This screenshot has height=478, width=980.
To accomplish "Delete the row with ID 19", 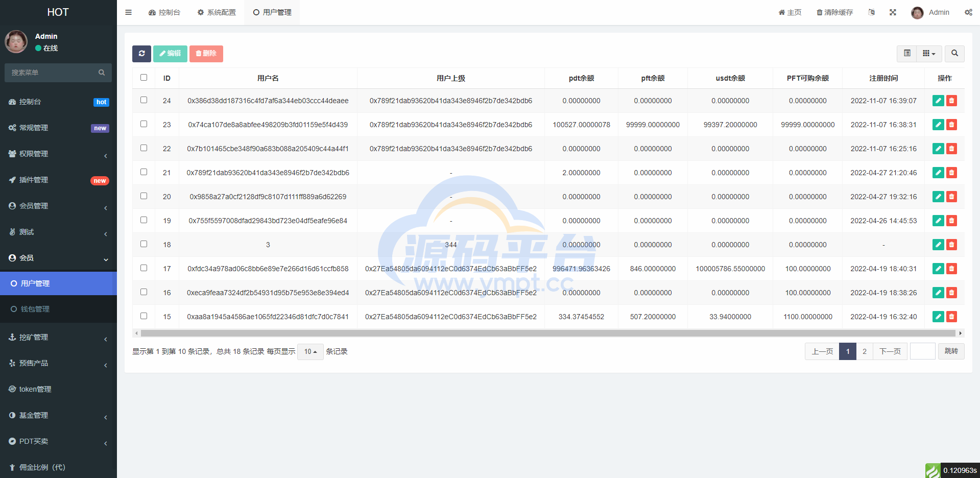I will [x=951, y=221].
